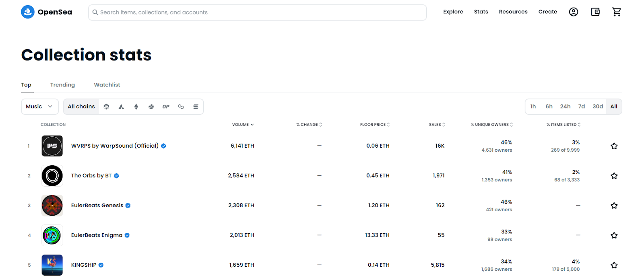Viewport: 644px width, 280px height.
Task: Sort by % Change column
Action: coord(309,125)
